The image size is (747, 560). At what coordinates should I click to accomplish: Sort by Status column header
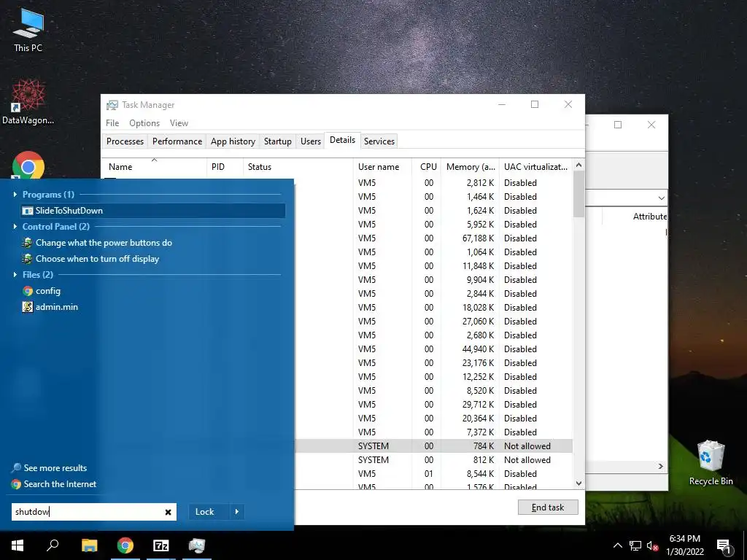[298, 167]
